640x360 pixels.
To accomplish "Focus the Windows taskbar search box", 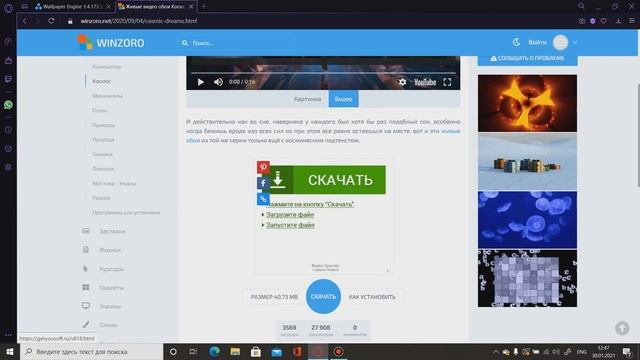I will tap(91, 351).
